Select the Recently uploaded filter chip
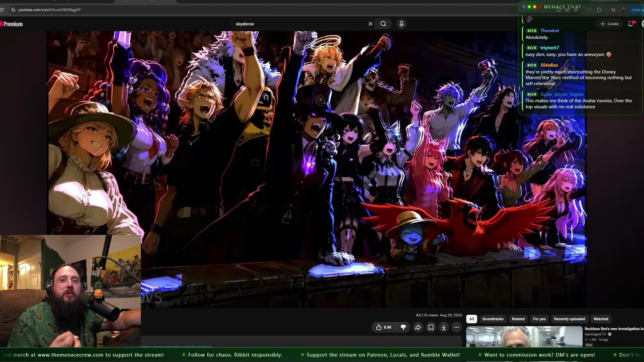Viewport: 644px width, 362px height. point(570,319)
